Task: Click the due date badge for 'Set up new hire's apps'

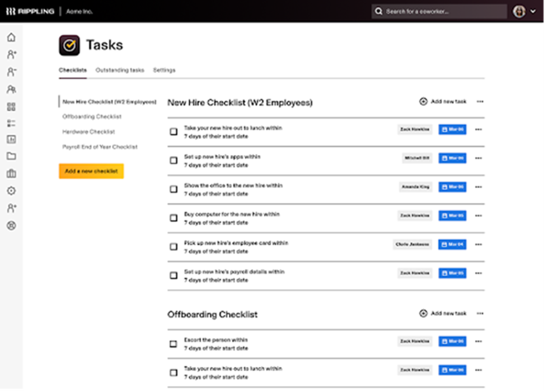Action: pyautogui.click(x=452, y=158)
